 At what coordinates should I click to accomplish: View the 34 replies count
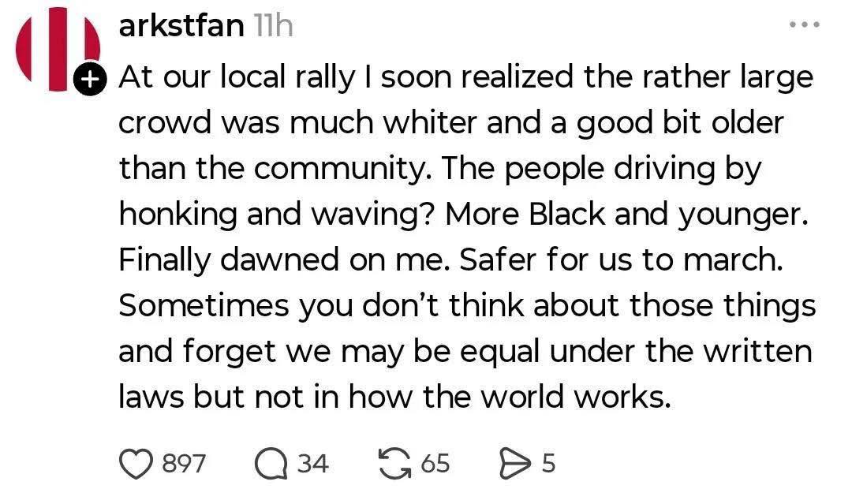(313, 463)
